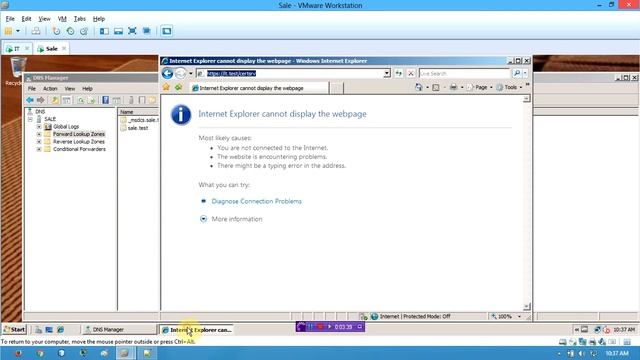
Task: Expand Forward Lookup Zones node
Action: [39, 134]
